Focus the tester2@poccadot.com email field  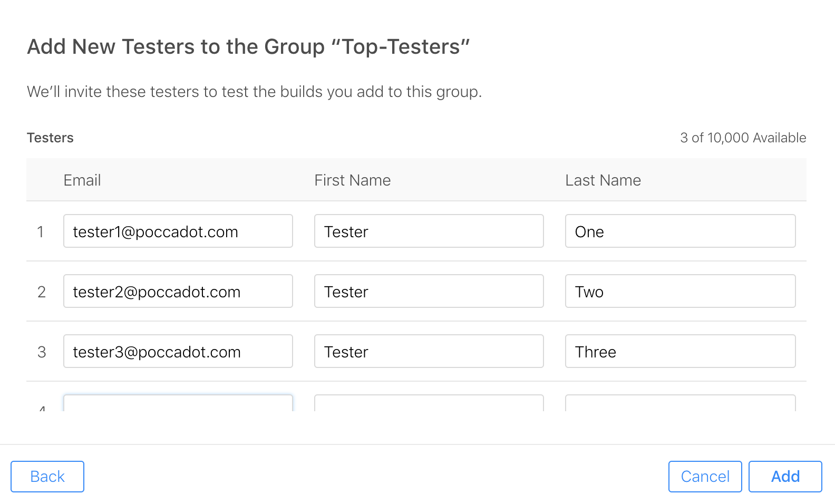(x=178, y=291)
